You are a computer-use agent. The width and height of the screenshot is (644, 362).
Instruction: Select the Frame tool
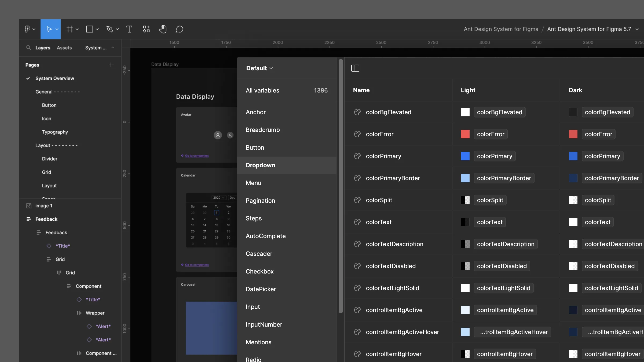click(70, 29)
